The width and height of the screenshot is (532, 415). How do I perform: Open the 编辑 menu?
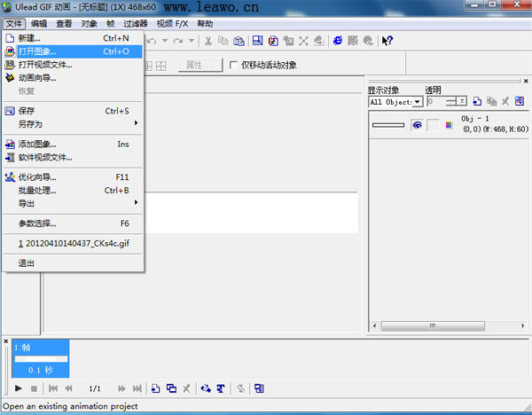click(x=39, y=24)
